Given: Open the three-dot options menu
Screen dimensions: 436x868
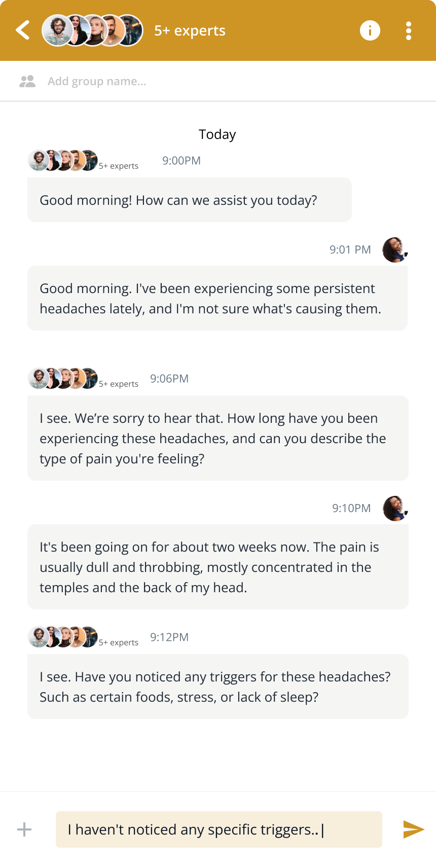Looking at the screenshot, I should [409, 30].
